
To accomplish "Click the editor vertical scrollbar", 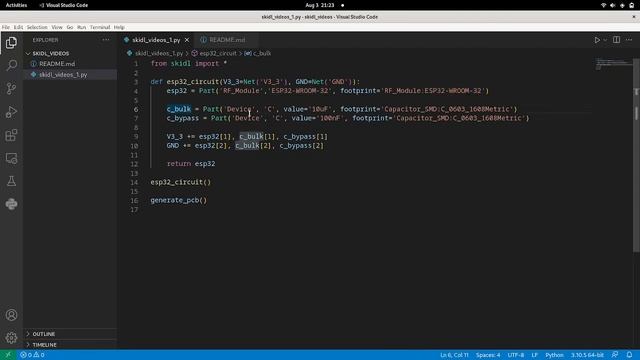I will (x=636, y=155).
